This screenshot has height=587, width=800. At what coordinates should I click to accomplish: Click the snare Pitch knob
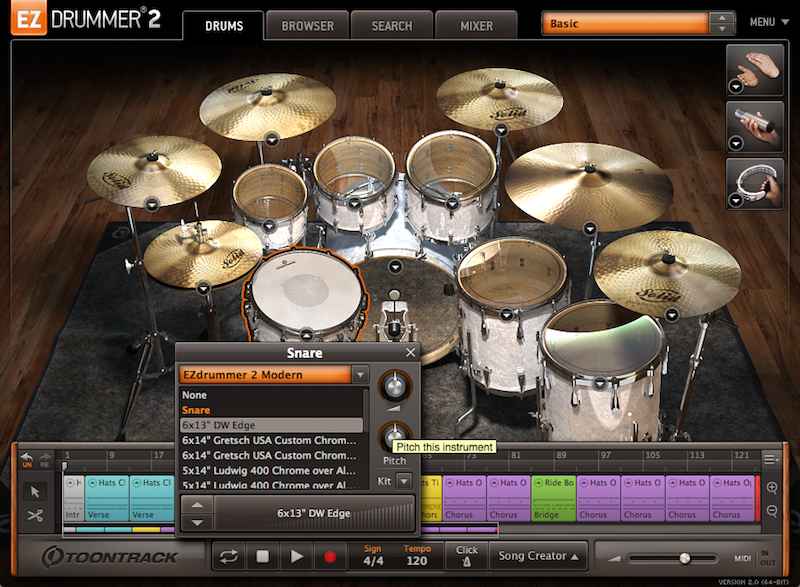click(394, 437)
